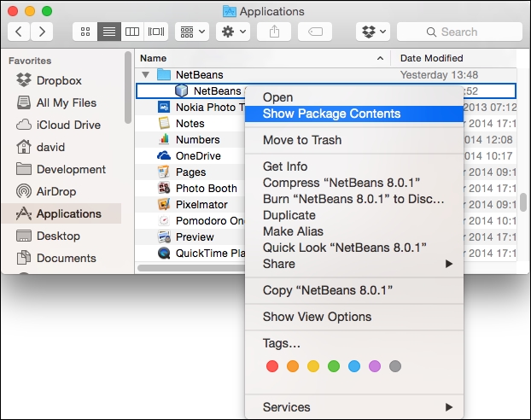The image size is (531, 420).
Task: Click the sidebar vertical scrollbar
Action: click(128, 87)
